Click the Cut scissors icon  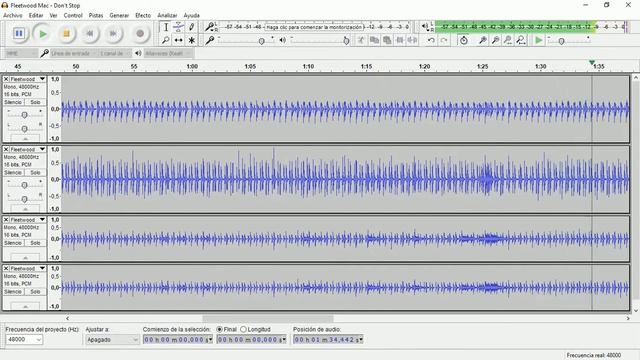[x=361, y=40]
